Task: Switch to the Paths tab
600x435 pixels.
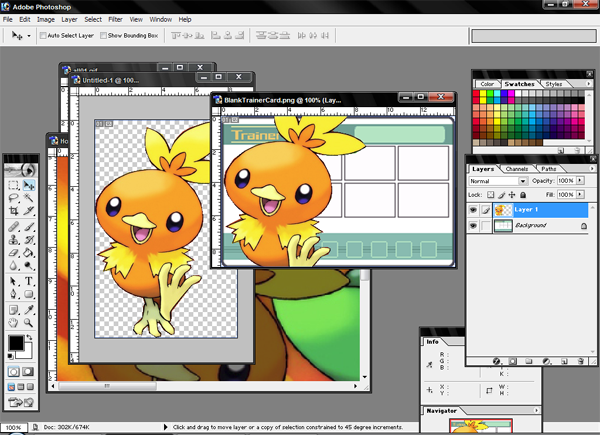Action: pyautogui.click(x=549, y=169)
